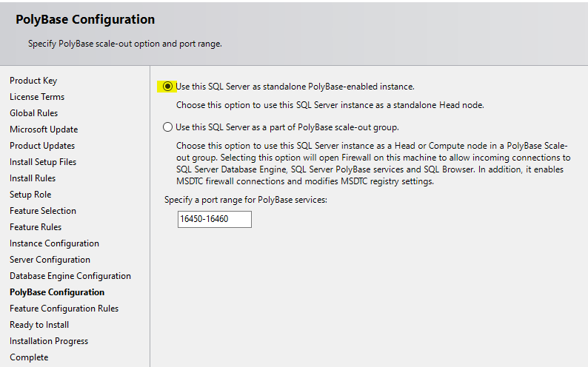Select the current PolyBase Configuration step
The image size is (588, 367).
pyautogui.click(x=57, y=292)
